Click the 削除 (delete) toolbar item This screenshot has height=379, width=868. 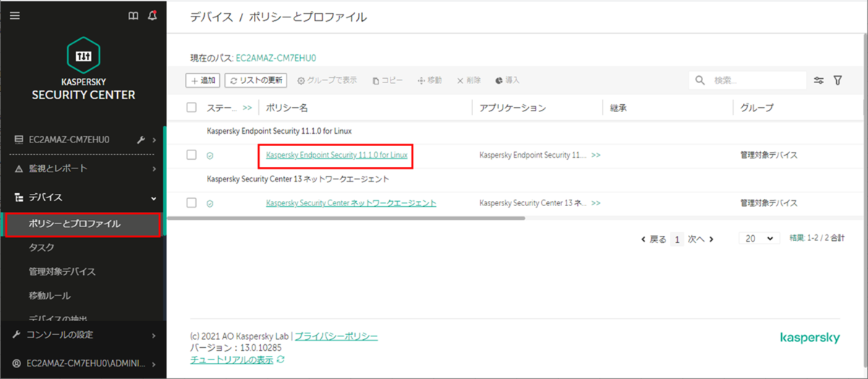pyautogui.click(x=469, y=80)
